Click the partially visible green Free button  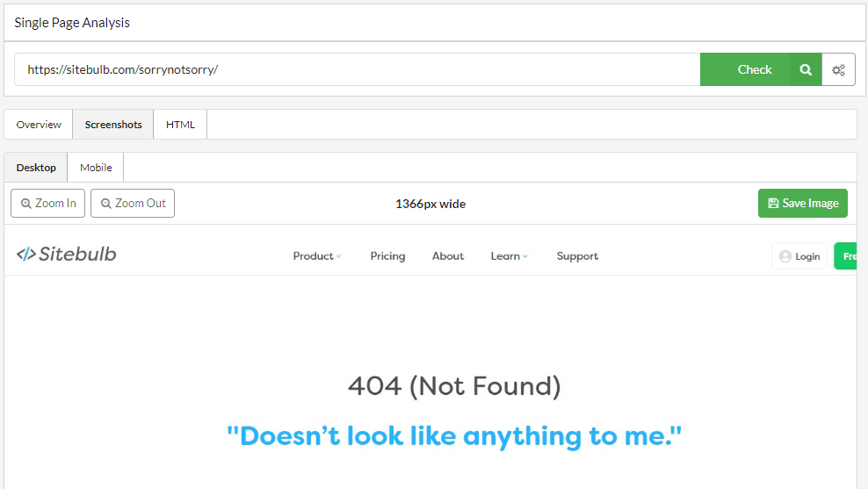click(845, 256)
